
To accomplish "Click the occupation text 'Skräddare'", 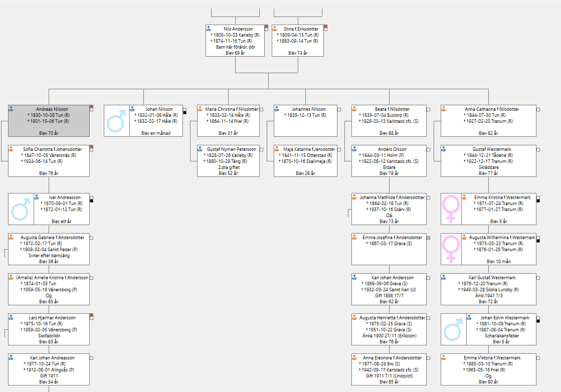I will pyautogui.click(x=488, y=167).
